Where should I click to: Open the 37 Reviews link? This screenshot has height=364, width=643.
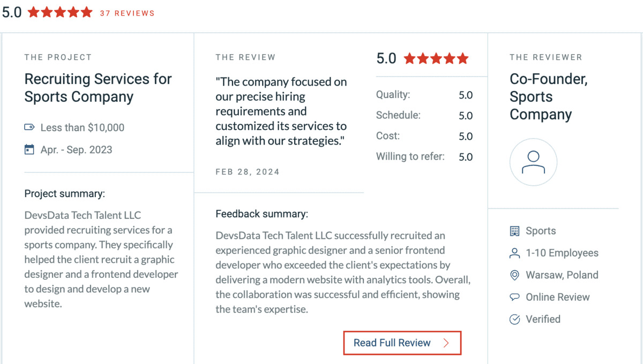click(127, 13)
